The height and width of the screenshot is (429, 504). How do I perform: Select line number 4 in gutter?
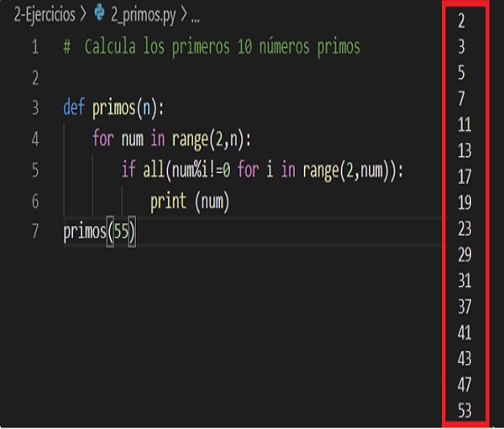35,139
